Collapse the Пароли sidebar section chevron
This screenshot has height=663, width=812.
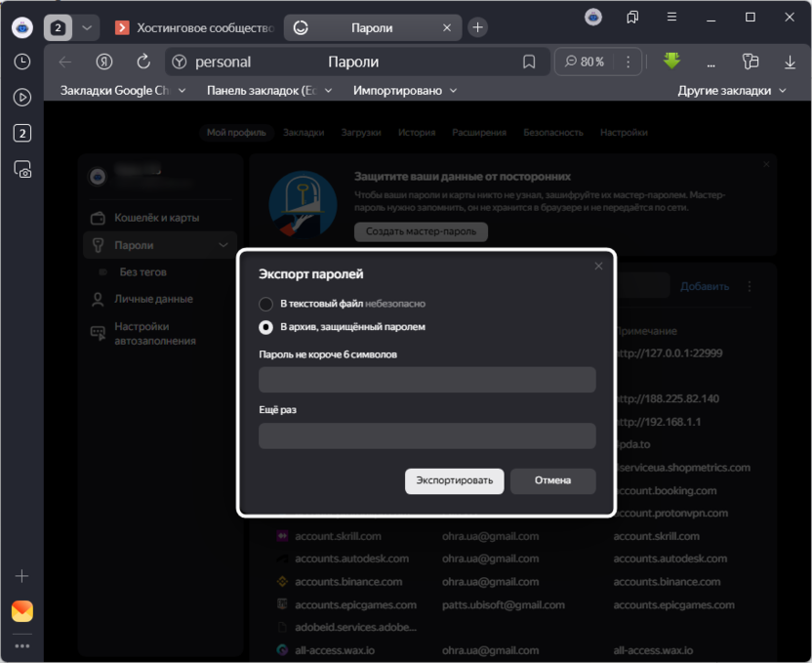click(x=223, y=245)
